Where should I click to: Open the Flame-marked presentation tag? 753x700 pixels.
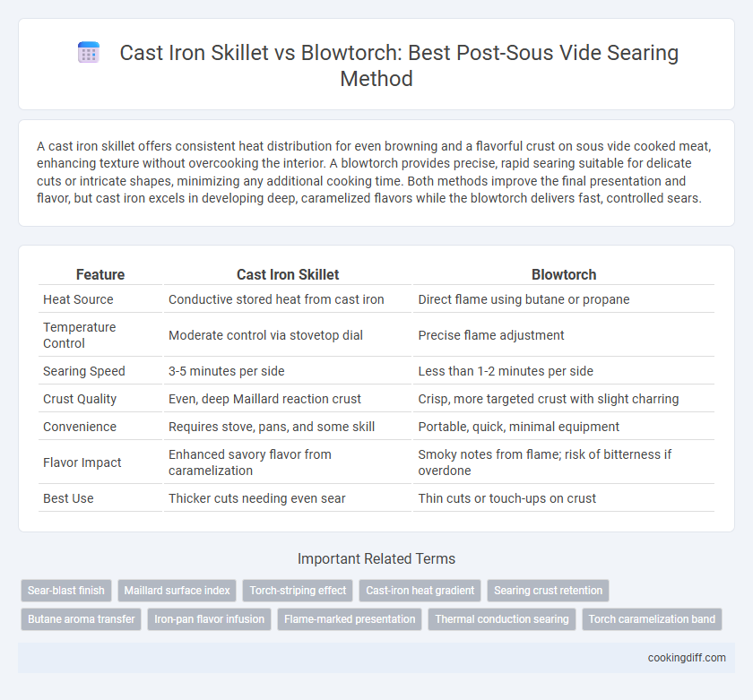350,619
